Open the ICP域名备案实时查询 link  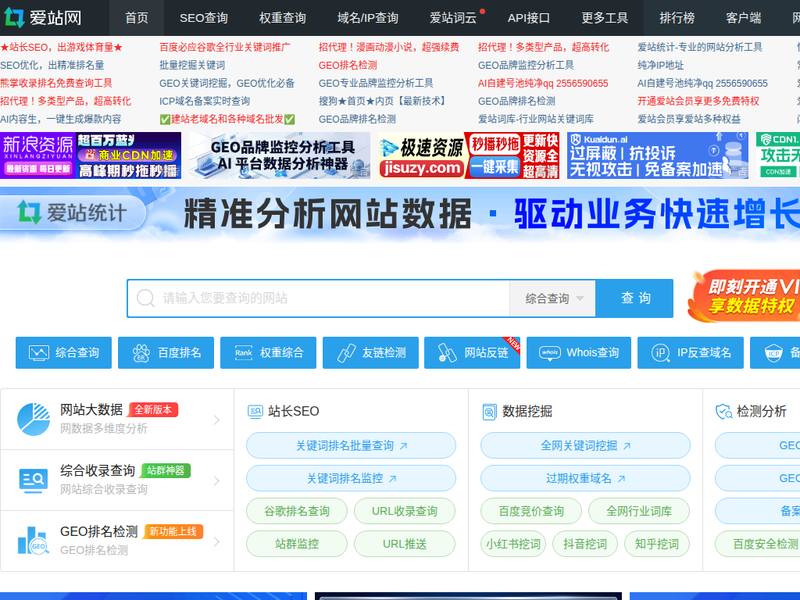(x=205, y=101)
